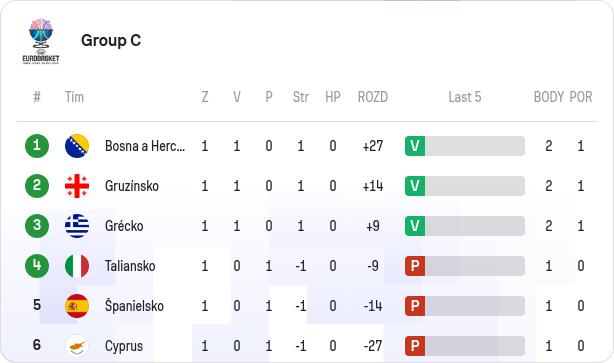Select the Spain flag icon
Screen dimensions: 614x363
pyautogui.click(x=77, y=306)
